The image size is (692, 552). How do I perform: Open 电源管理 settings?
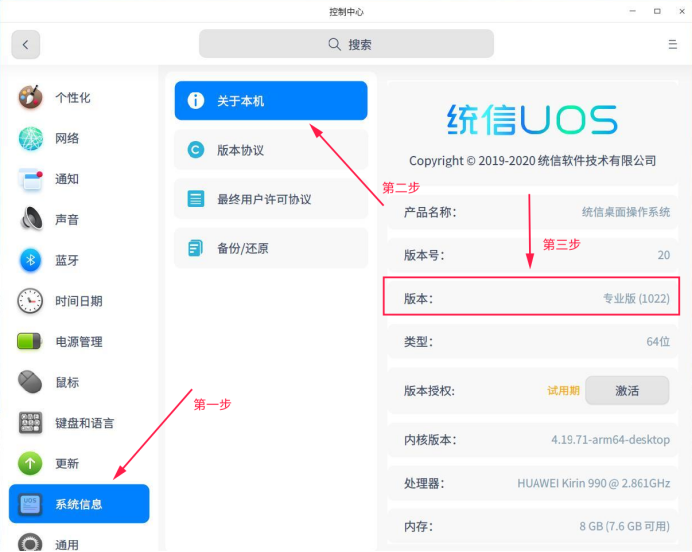point(79,342)
